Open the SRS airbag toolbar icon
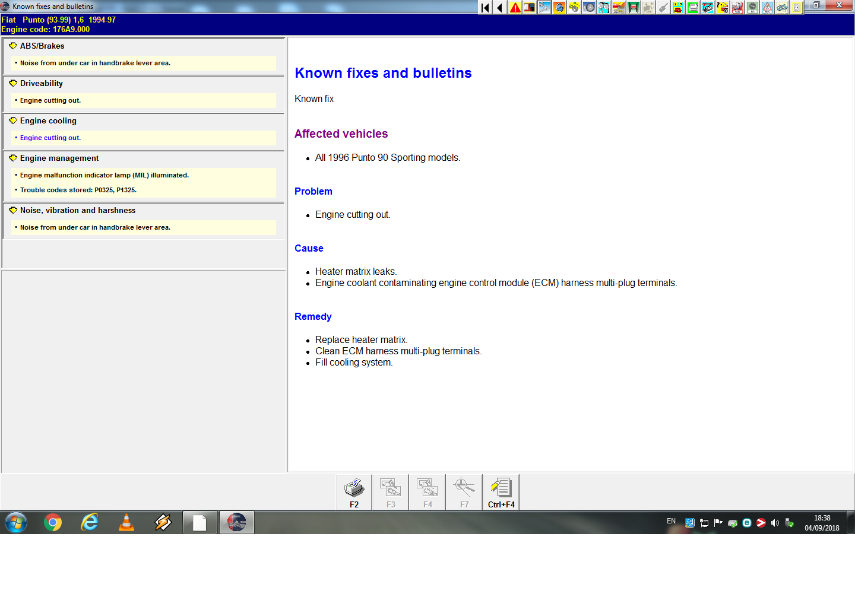 [737, 8]
